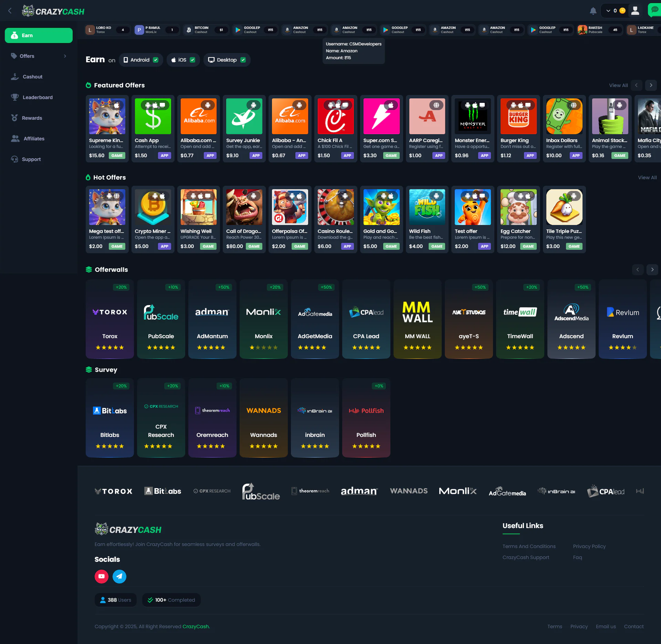Open the green chat bubble icon
Screen dimensions: 661x644
click(654, 10)
